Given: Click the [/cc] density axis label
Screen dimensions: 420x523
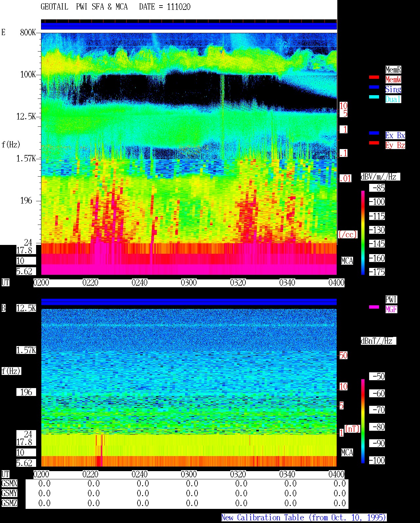Looking at the screenshot, I should click(x=347, y=234).
